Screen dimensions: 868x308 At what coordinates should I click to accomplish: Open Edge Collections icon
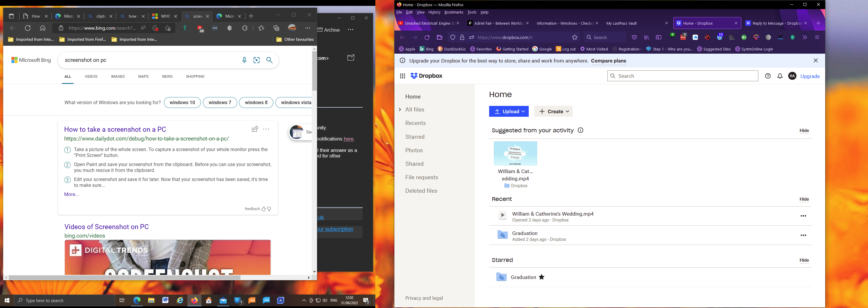(x=277, y=28)
